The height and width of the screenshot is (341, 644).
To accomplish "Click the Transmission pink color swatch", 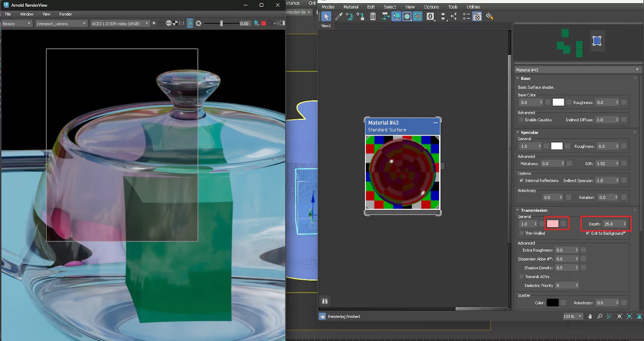I will pos(553,224).
